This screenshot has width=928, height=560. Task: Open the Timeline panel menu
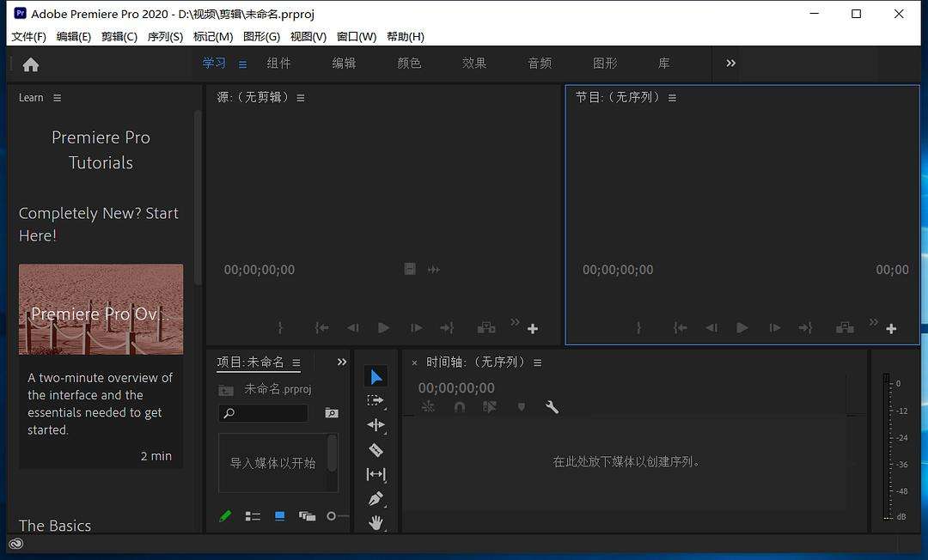[x=538, y=362]
